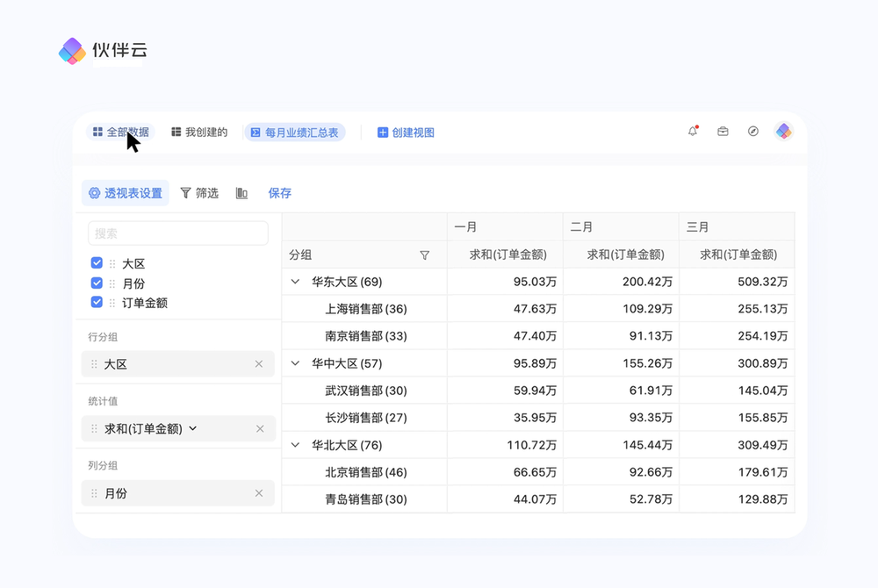Click drag handle of 大区 in 行分组
The image size is (878, 588).
94,364
